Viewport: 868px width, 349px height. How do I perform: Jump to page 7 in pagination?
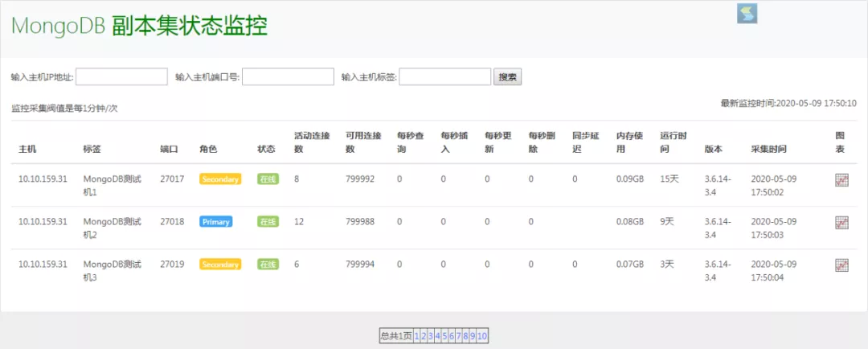(459, 336)
